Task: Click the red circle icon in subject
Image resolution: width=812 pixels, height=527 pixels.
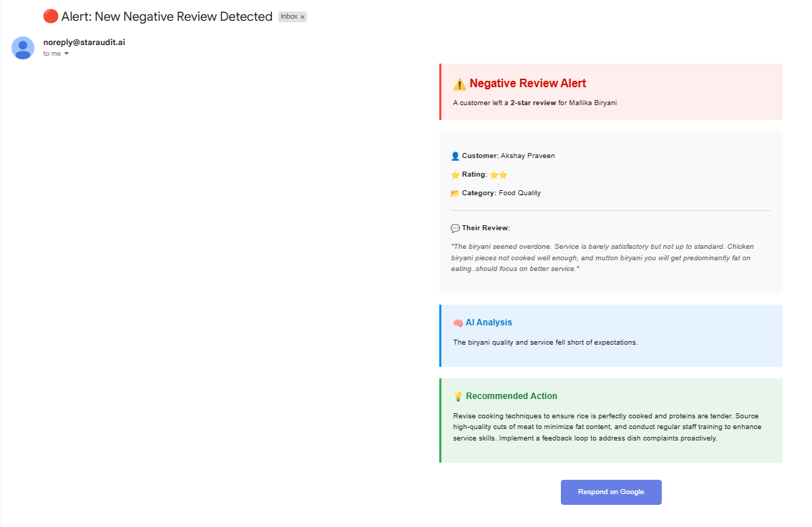Action: click(x=50, y=16)
